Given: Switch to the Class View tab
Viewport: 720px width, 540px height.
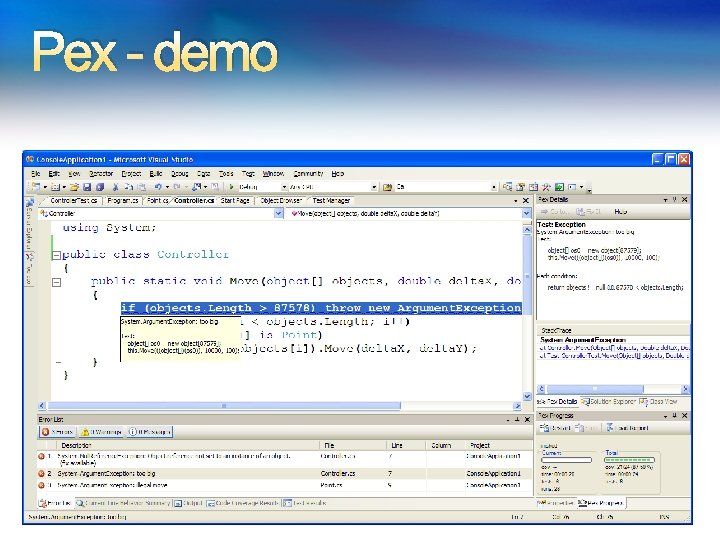Looking at the screenshot, I should pyautogui.click(x=658, y=401).
